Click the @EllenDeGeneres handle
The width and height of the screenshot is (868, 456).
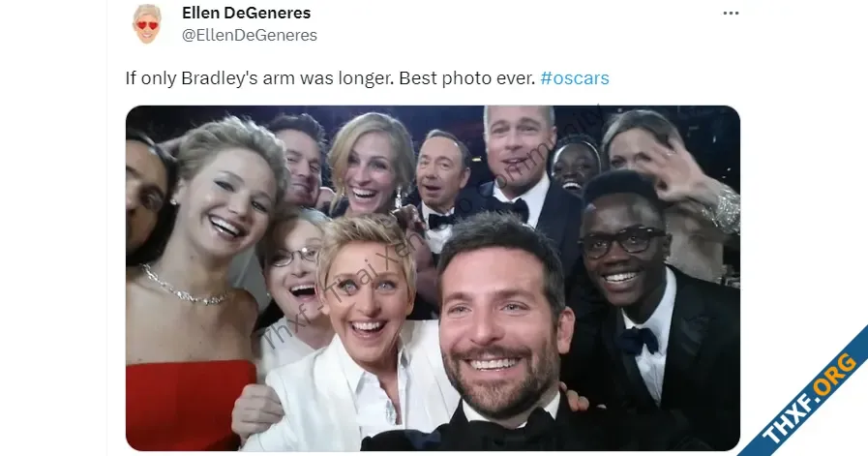click(249, 35)
